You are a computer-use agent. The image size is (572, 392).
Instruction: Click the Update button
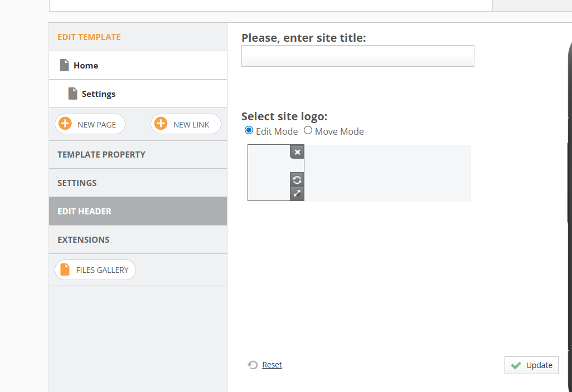(x=531, y=365)
